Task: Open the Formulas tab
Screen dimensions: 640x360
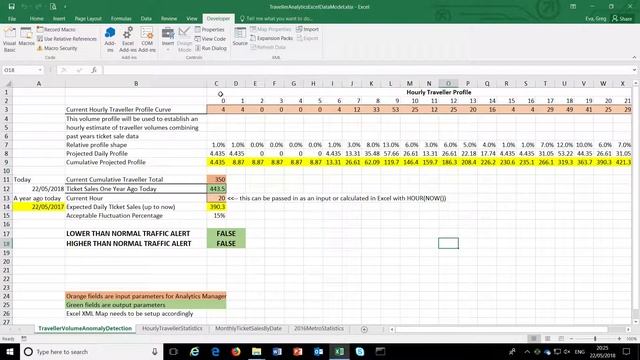Action: (121, 18)
